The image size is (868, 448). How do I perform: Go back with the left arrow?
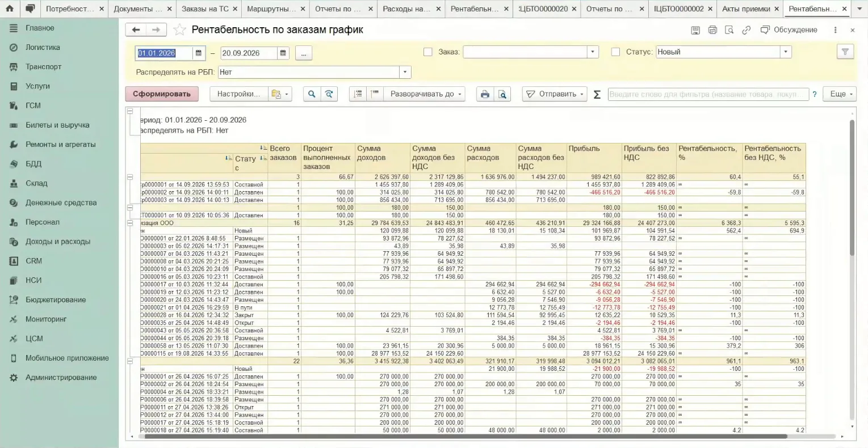click(x=136, y=30)
